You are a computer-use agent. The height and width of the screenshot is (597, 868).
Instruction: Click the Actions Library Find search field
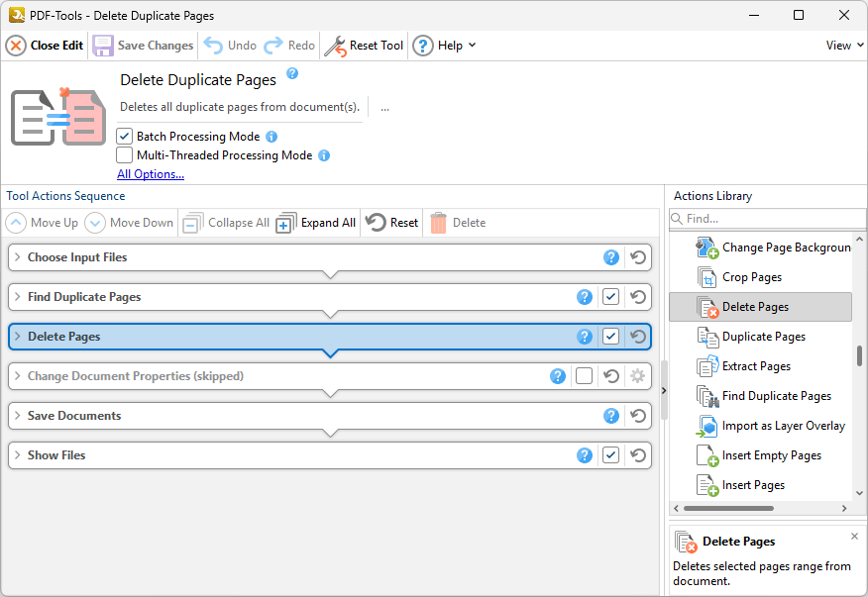coord(768,218)
